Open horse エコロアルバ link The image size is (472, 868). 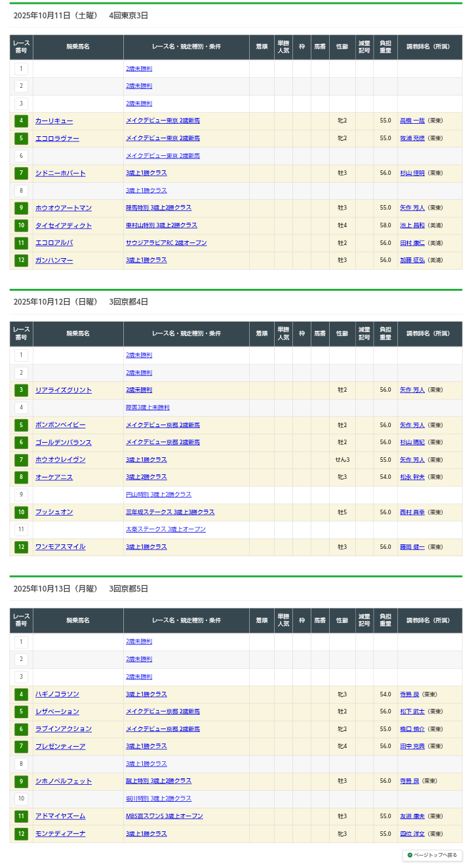pyautogui.click(x=54, y=242)
